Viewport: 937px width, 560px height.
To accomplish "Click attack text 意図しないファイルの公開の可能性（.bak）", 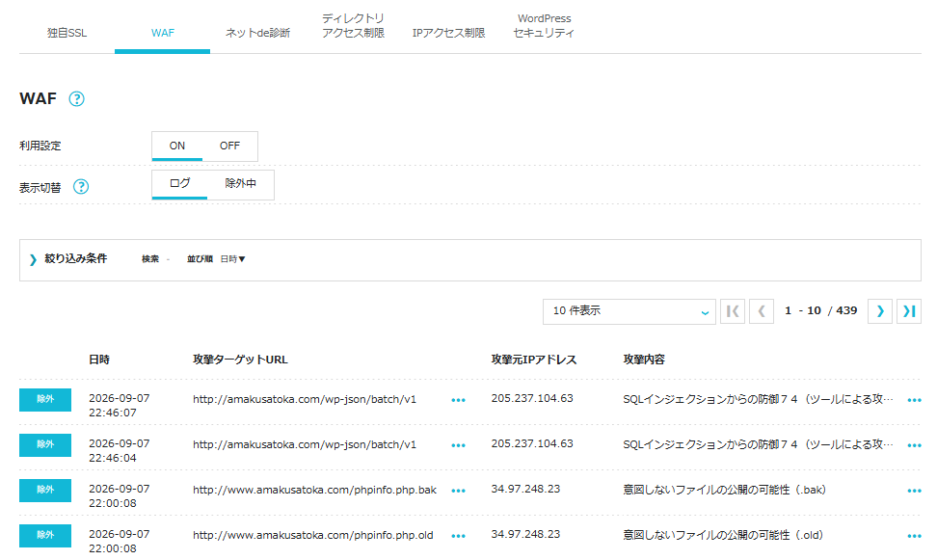I will pos(724,490).
